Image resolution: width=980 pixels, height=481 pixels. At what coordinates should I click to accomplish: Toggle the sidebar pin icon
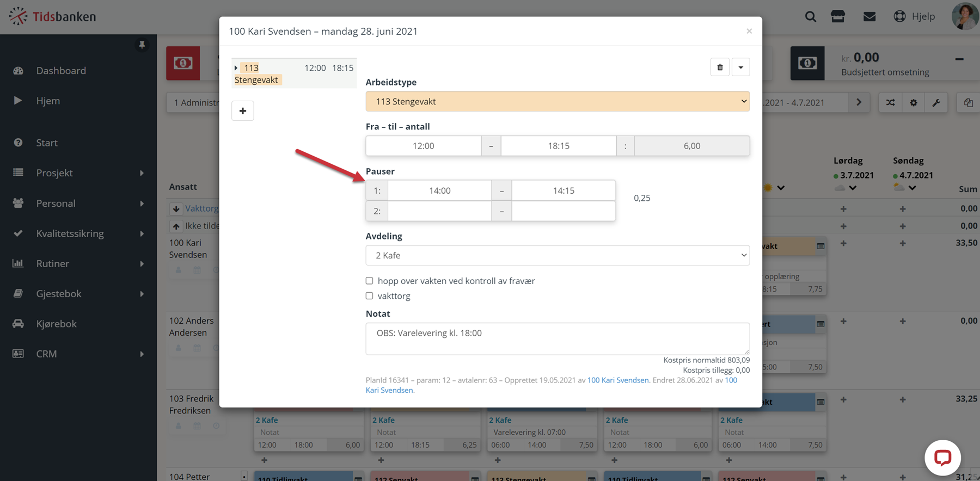click(x=142, y=45)
